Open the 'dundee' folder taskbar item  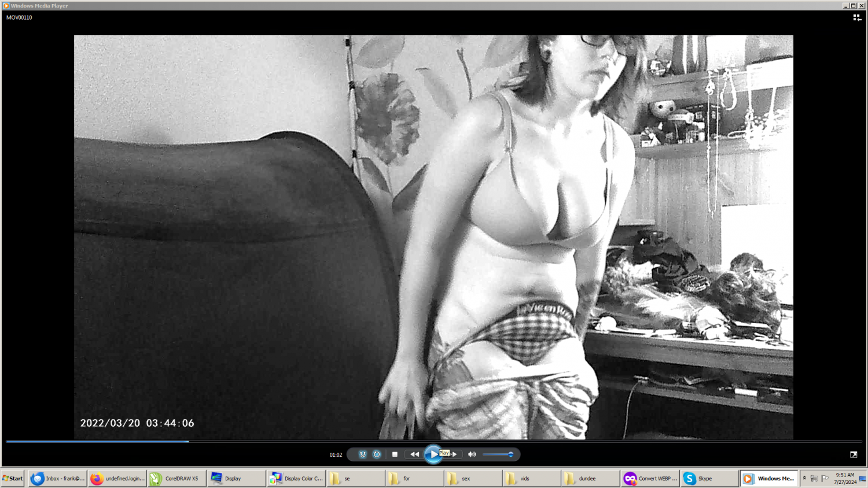(590, 478)
